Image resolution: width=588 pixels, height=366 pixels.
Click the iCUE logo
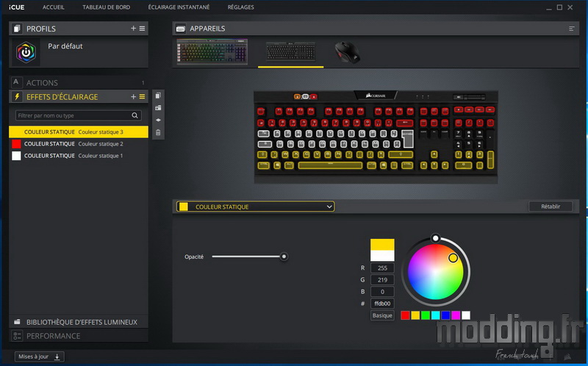coord(16,7)
